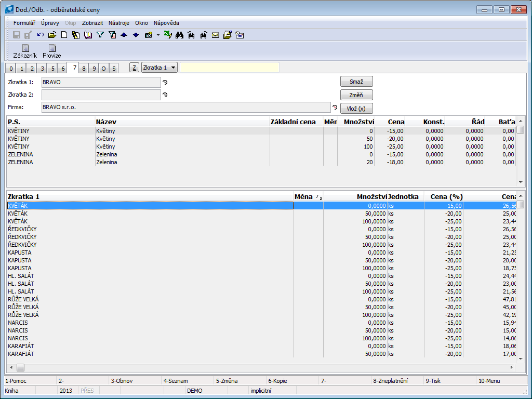The height and width of the screenshot is (399, 532).
Task: Open dropdown arrow next to camera icon
Action: pyautogui.click(x=158, y=35)
